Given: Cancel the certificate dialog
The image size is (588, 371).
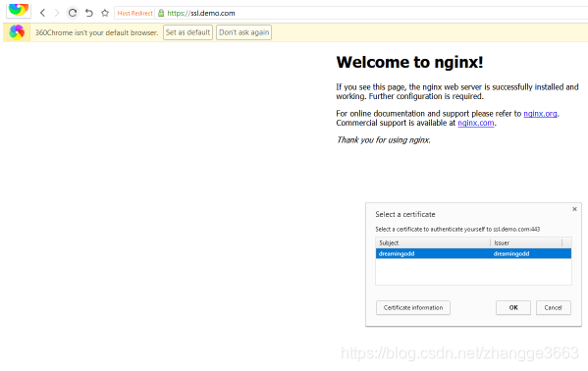Looking at the screenshot, I should (554, 307).
